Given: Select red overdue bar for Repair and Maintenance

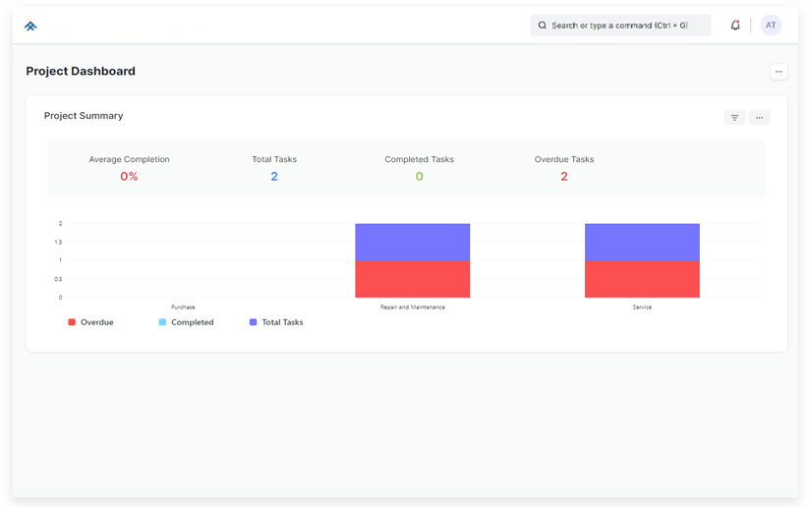Looking at the screenshot, I should [x=412, y=279].
